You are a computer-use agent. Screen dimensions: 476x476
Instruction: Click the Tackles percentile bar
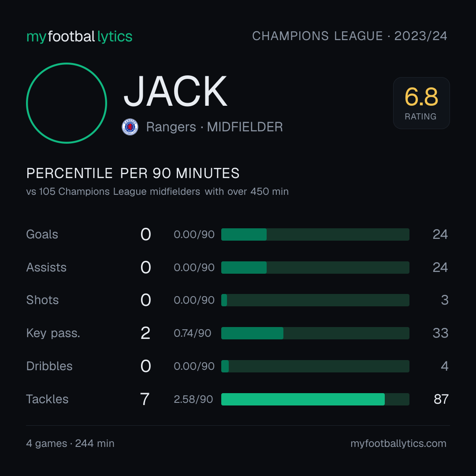315,399
